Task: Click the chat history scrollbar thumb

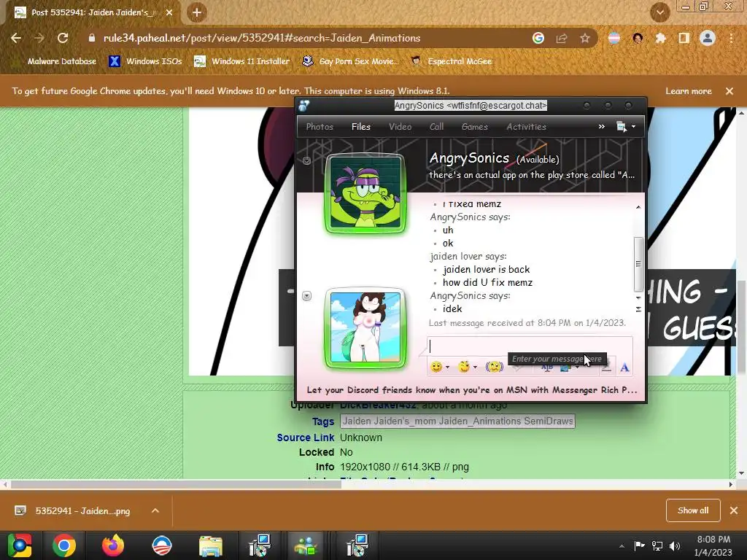Action: point(638,264)
